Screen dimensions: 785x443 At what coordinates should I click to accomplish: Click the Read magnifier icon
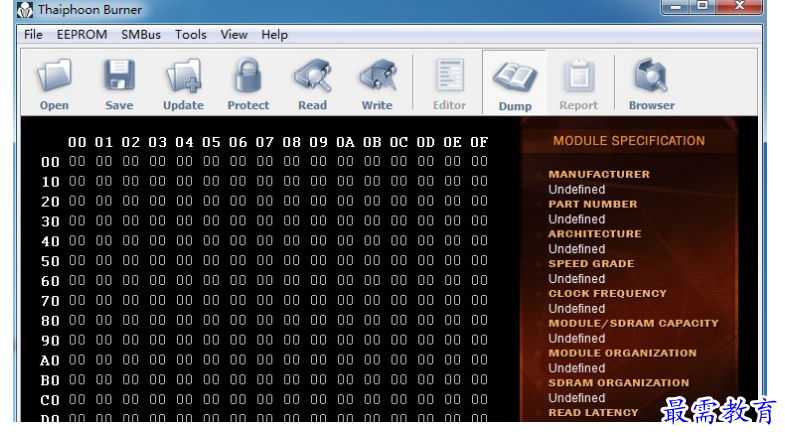tap(312, 76)
